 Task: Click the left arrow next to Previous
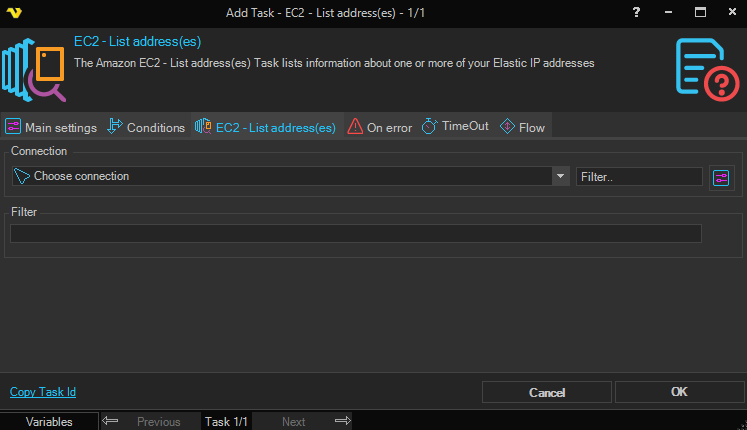[112, 421]
